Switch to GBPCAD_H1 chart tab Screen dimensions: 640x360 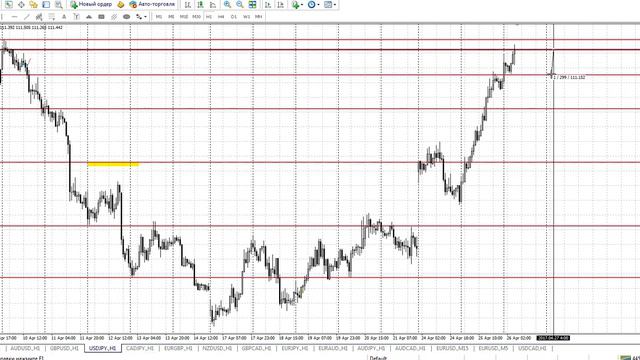coord(256,349)
